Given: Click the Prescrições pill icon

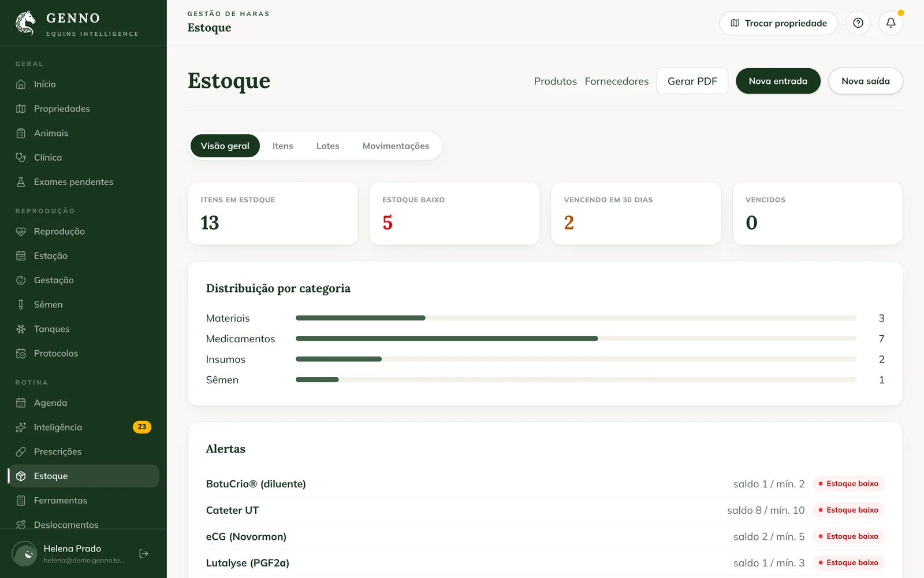Looking at the screenshot, I should coord(21,451).
